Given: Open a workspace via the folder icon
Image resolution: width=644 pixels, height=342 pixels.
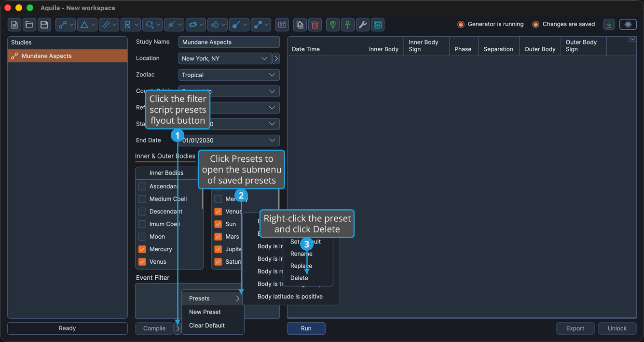Looking at the screenshot, I should point(29,25).
